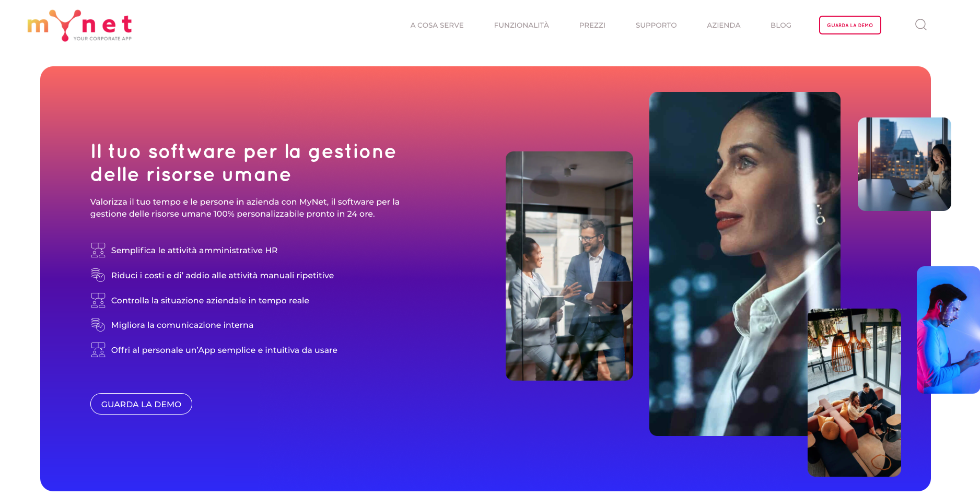Open the FUNZIONALITÀ menu

click(521, 25)
